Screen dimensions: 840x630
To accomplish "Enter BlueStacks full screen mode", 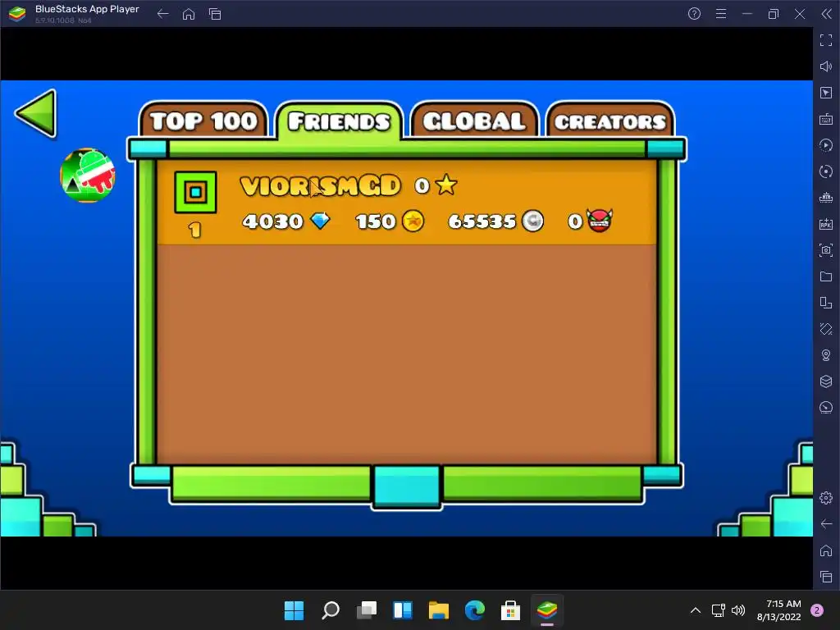I will click(826, 40).
